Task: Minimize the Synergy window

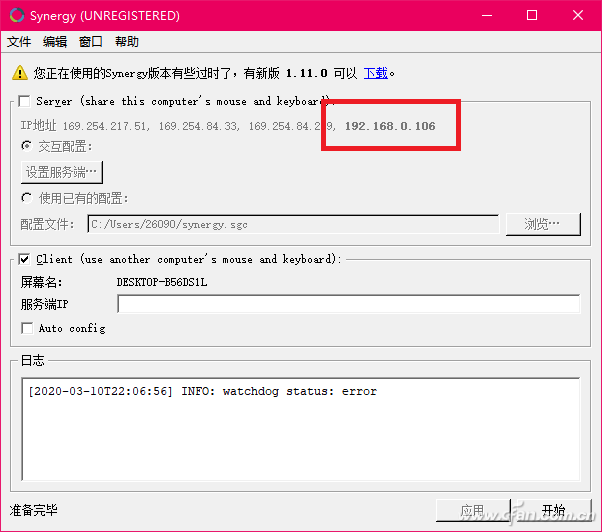Action: (487, 15)
